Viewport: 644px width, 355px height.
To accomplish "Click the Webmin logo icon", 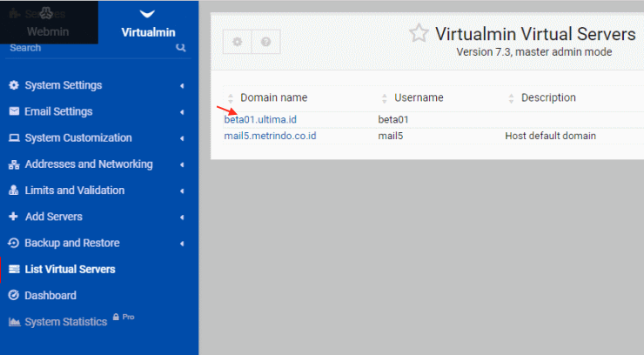I will [x=46, y=13].
